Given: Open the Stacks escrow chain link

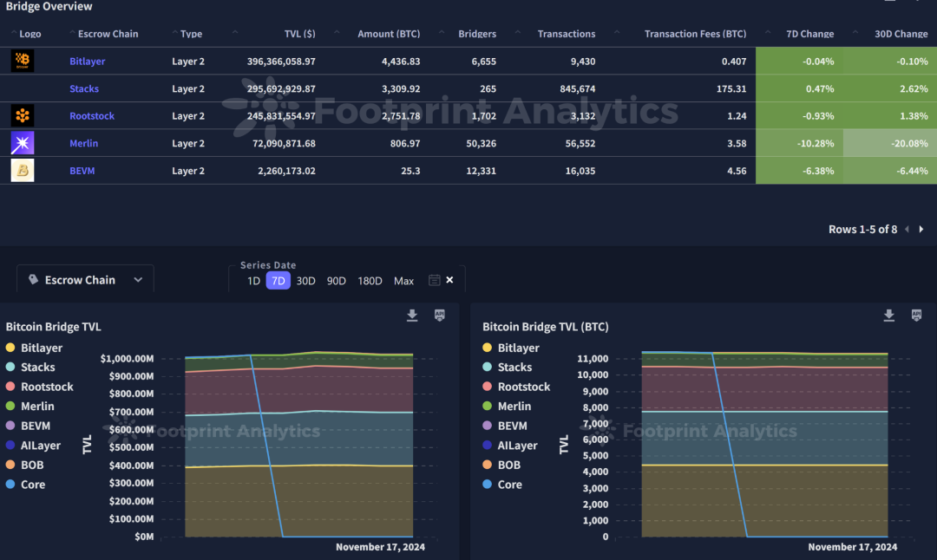Looking at the screenshot, I should pos(84,89).
